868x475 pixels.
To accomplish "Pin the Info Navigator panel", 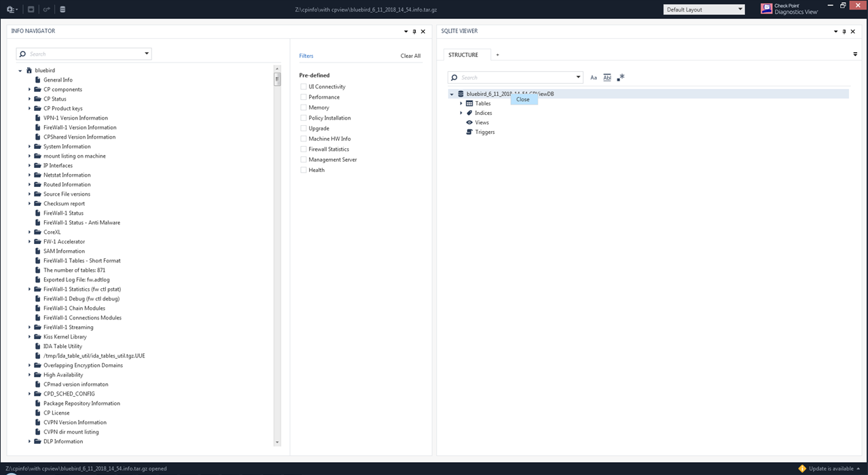I will pos(414,31).
